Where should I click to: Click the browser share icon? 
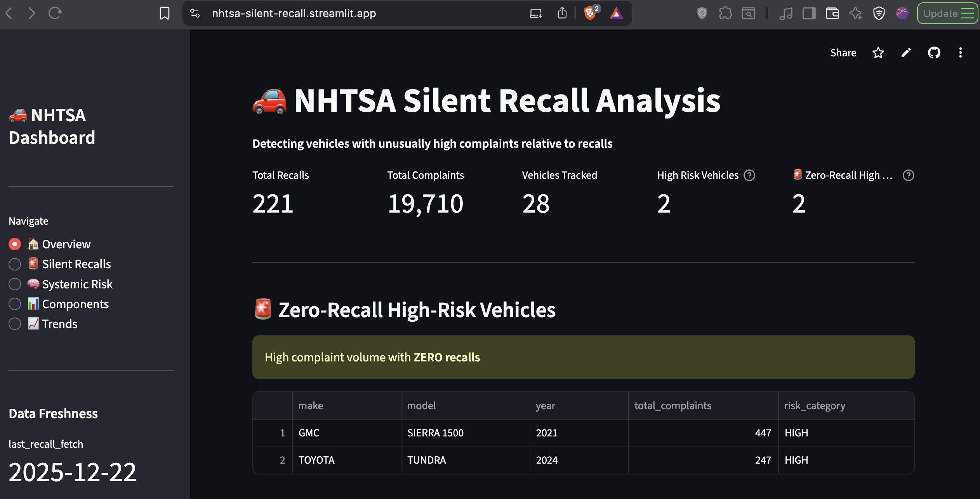pos(562,13)
